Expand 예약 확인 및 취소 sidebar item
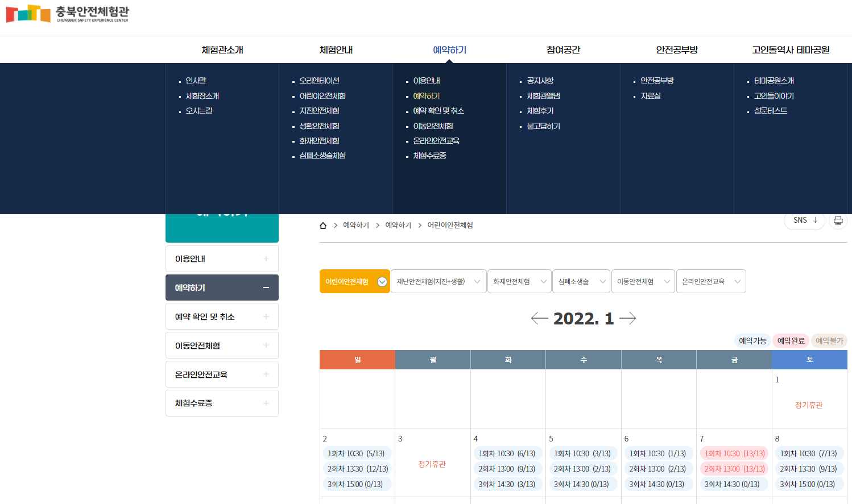852x504 pixels. [x=222, y=316]
